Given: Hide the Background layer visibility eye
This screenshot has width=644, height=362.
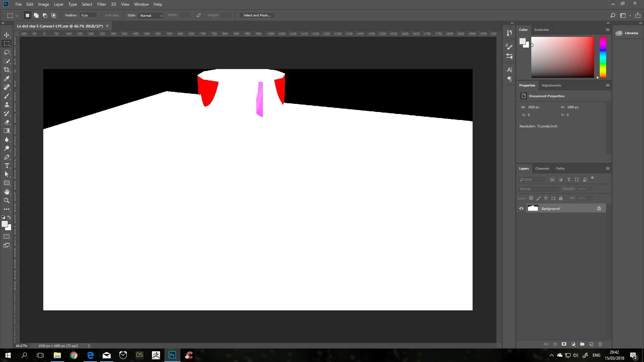Looking at the screenshot, I should coord(521,208).
